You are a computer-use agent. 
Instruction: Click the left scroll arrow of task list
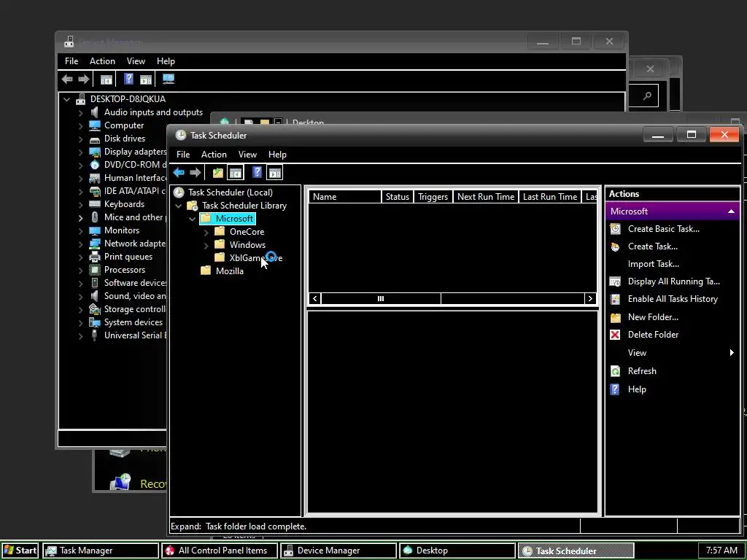pyautogui.click(x=315, y=298)
